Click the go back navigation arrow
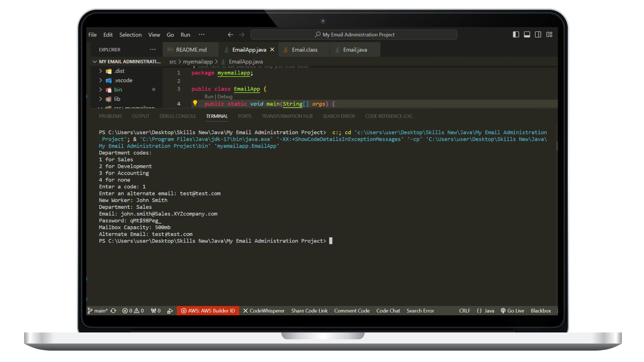Image resolution: width=644 pixels, height=362 pixels. pos(230,35)
